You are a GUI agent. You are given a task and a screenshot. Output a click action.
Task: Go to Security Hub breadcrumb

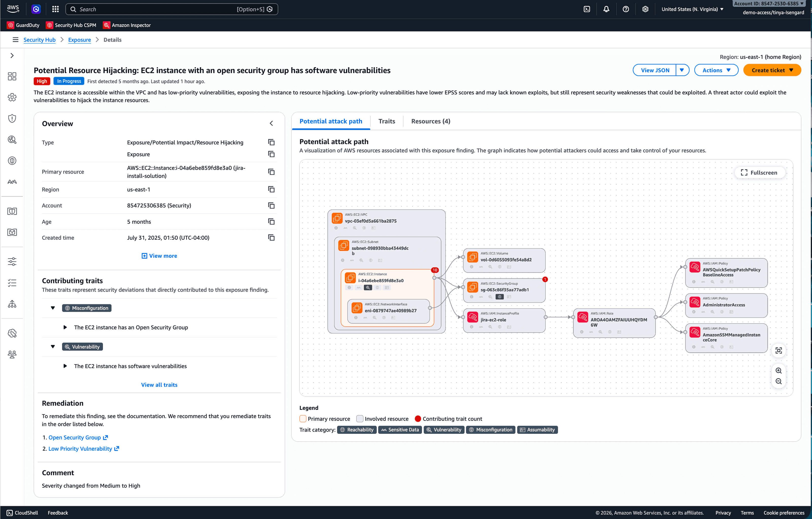tap(39, 40)
